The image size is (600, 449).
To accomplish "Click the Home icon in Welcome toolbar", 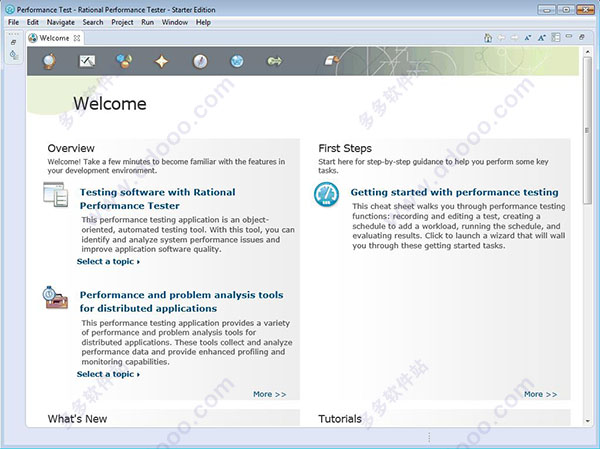I will 488,38.
